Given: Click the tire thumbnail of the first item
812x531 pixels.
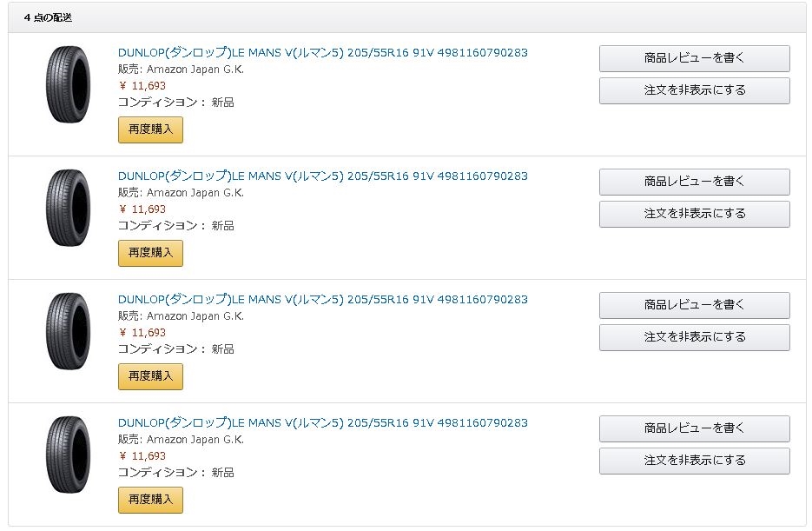Looking at the screenshot, I should click(x=69, y=84).
